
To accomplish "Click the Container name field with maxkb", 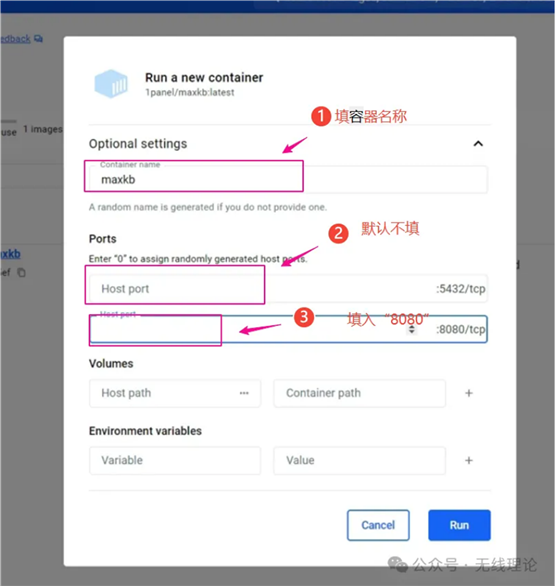I will [x=288, y=179].
